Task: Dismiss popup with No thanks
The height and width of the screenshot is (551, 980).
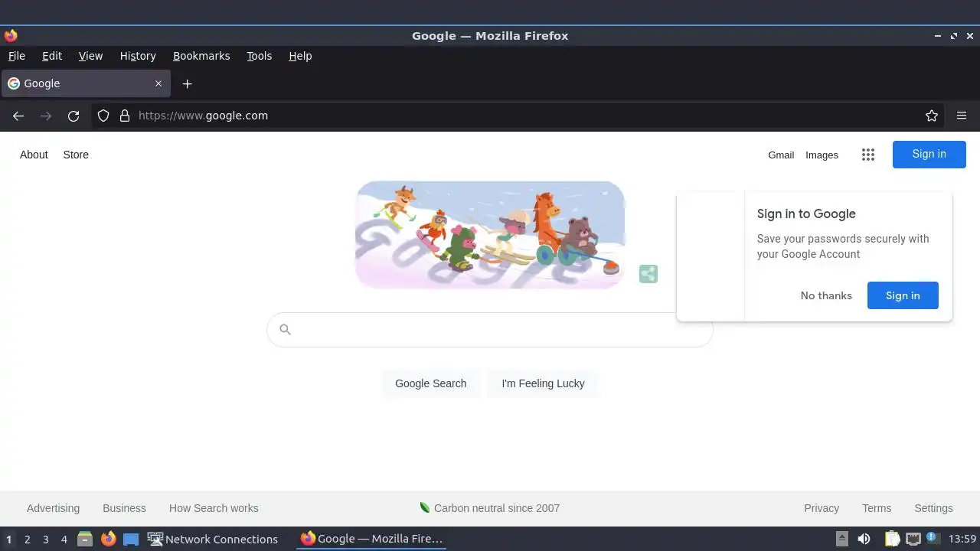Action: pyautogui.click(x=826, y=295)
